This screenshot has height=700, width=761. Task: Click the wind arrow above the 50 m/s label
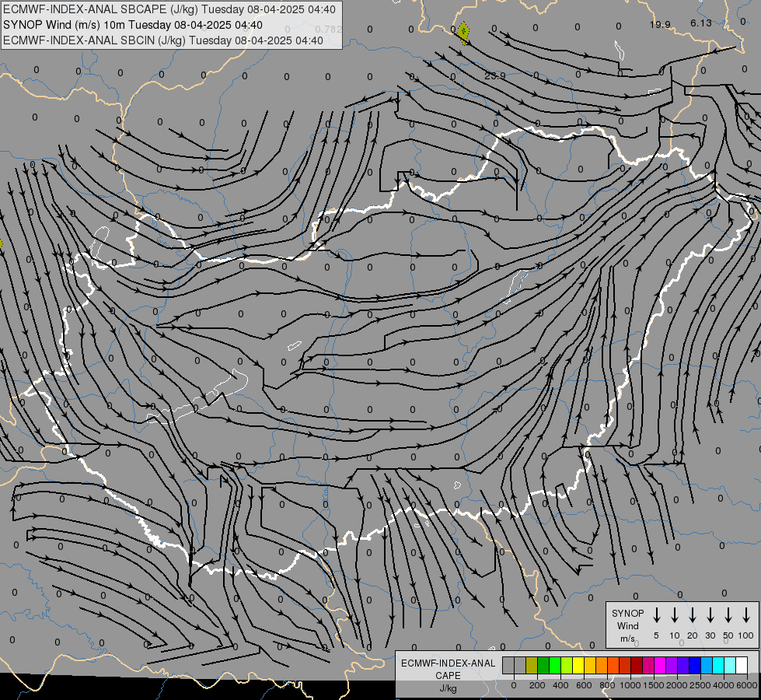tap(728, 615)
